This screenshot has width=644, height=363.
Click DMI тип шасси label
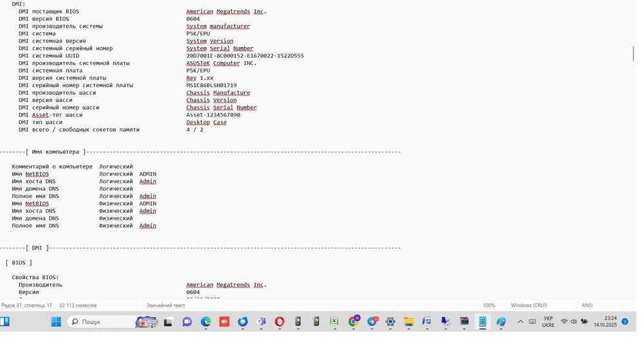click(x=40, y=123)
